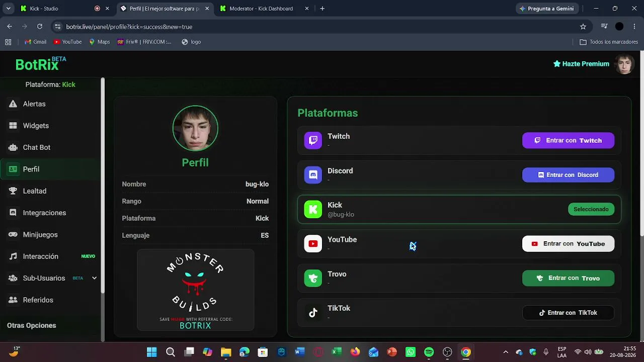
Task: Click the Discord platform logo icon
Action: [313, 175]
